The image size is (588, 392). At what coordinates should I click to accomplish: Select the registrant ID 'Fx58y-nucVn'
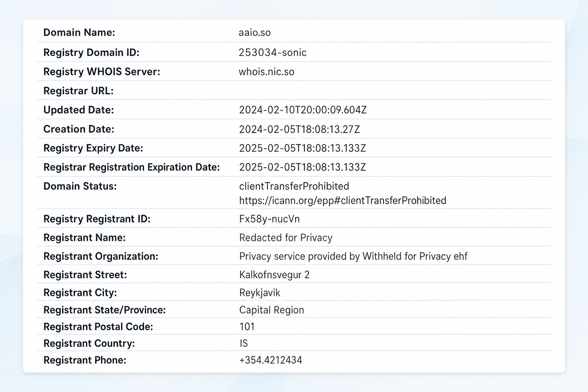pyautogui.click(x=269, y=219)
